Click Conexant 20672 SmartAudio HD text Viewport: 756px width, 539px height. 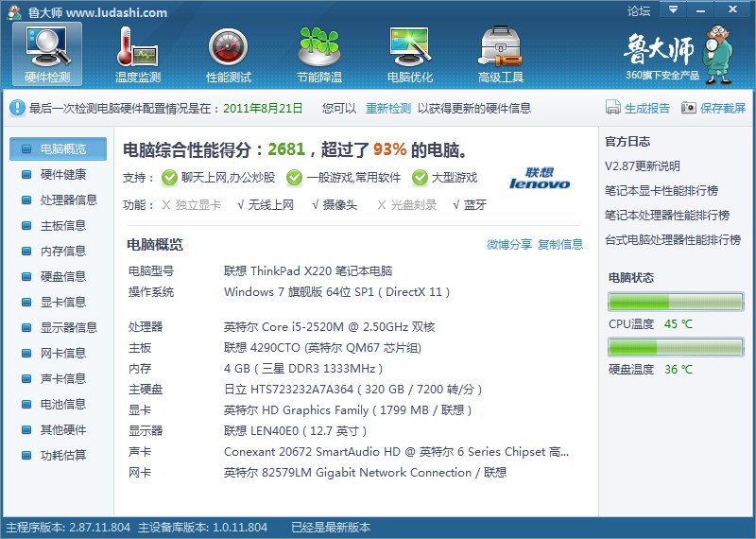396,452
